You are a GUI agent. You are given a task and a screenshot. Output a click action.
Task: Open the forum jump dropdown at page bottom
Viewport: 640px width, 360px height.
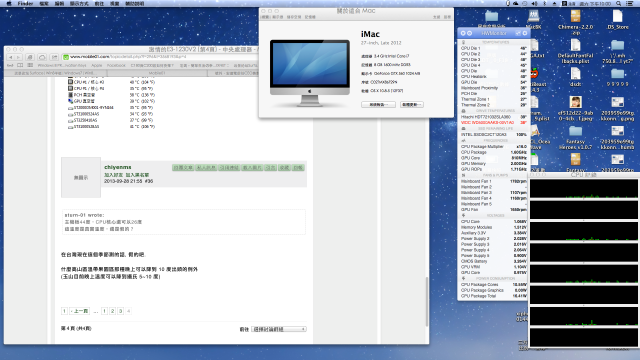pyautogui.click(x=279, y=329)
